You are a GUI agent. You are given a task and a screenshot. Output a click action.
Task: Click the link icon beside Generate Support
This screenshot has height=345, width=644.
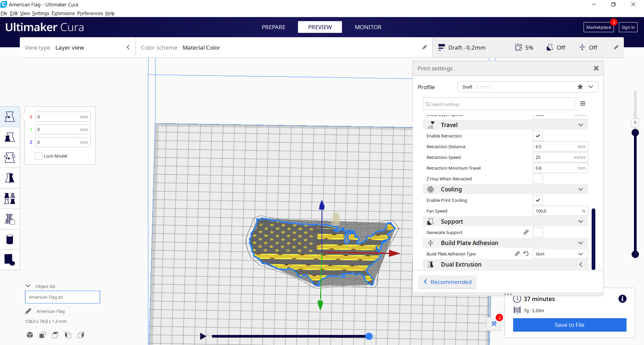pyautogui.click(x=526, y=232)
